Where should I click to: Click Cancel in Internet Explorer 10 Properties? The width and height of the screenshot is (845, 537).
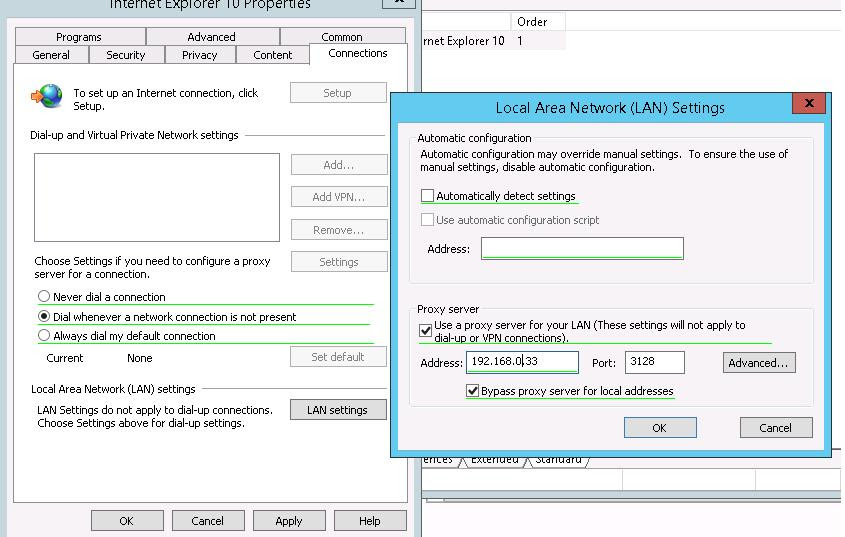[x=208, y=521]
